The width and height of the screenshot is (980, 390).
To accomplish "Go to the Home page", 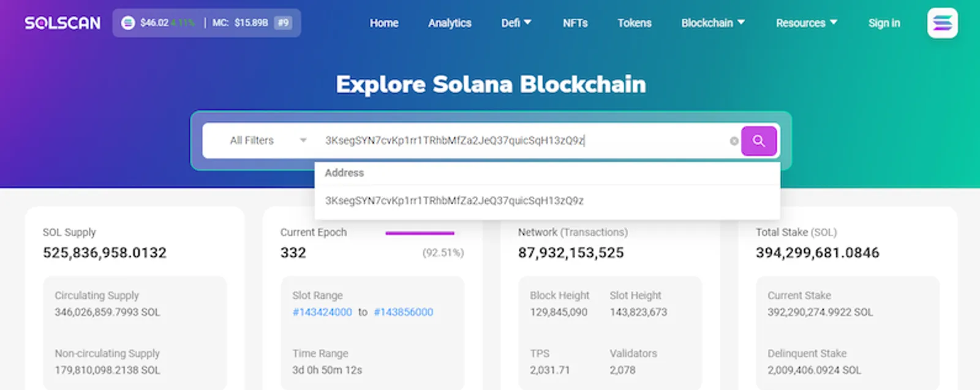I will click(384, 23).
